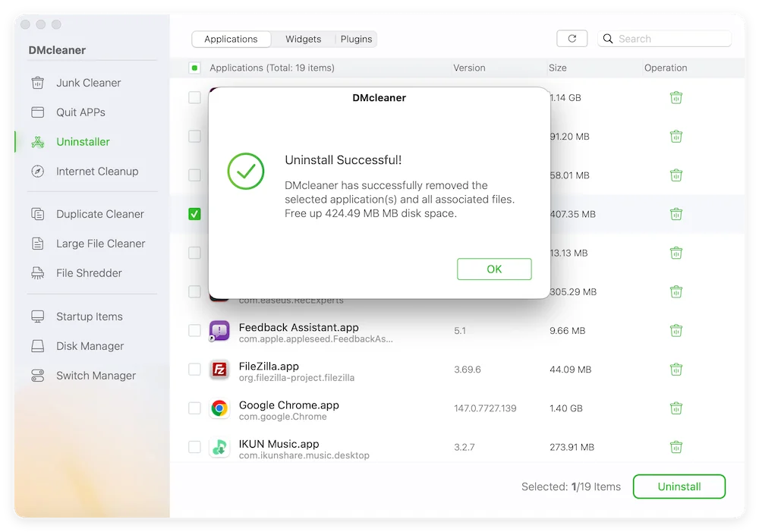Click the magnifier icon in search box

pyautogui.click(x=607, y=39)
